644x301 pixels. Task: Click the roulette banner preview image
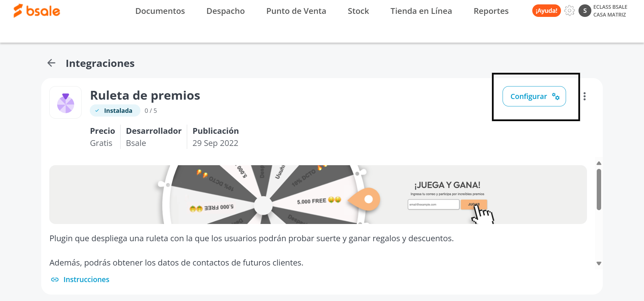click(x=318, y=194)
